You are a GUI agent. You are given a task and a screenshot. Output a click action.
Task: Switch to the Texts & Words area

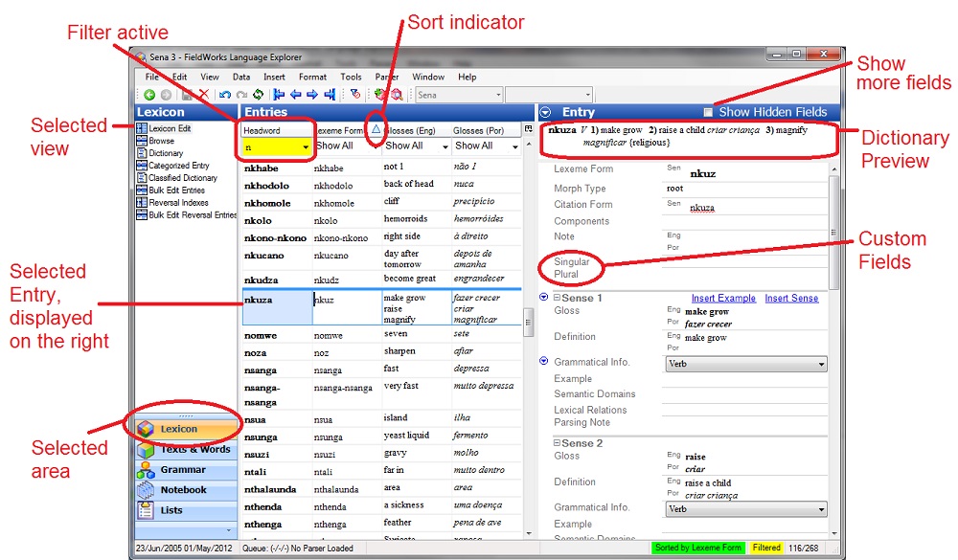tap(186, 450)
